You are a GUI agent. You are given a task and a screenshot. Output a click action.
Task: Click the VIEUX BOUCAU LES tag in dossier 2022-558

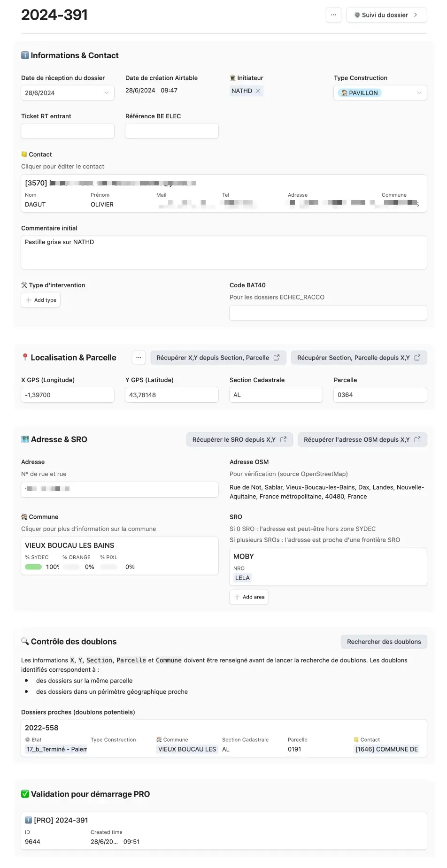(187, 750)
